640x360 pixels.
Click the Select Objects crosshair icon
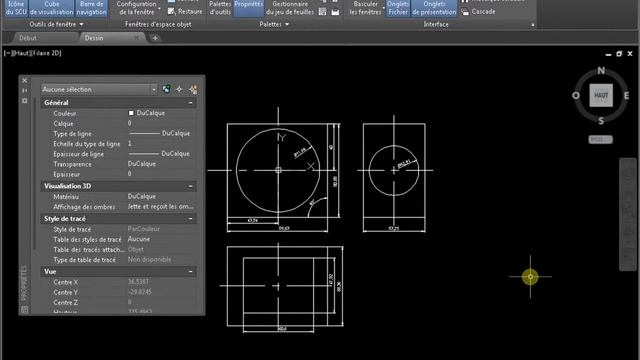[179, 89]
